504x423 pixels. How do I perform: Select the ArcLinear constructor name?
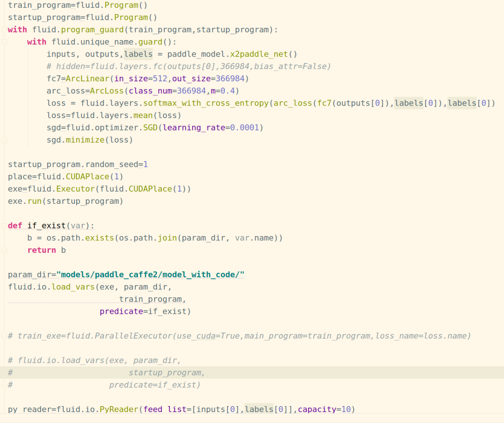[87, 78]
